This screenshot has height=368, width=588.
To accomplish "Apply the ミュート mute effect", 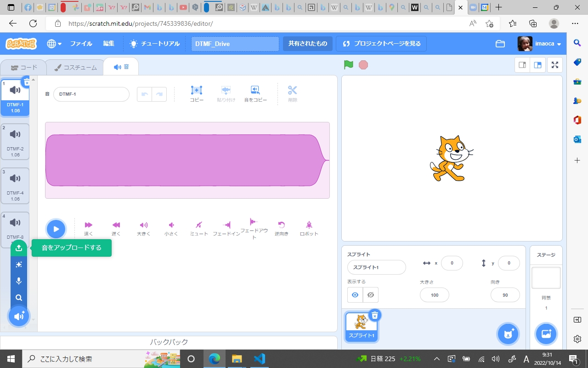I will click(x=199, y=228).
